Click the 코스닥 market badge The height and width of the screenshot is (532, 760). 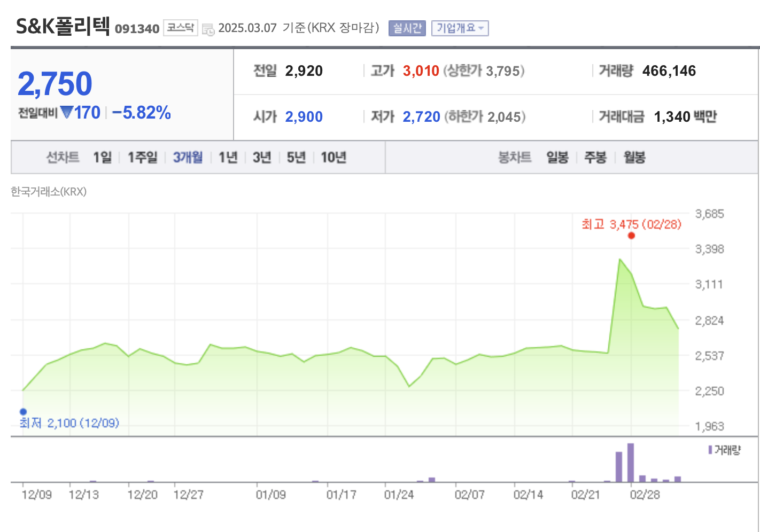pos(181,28)
